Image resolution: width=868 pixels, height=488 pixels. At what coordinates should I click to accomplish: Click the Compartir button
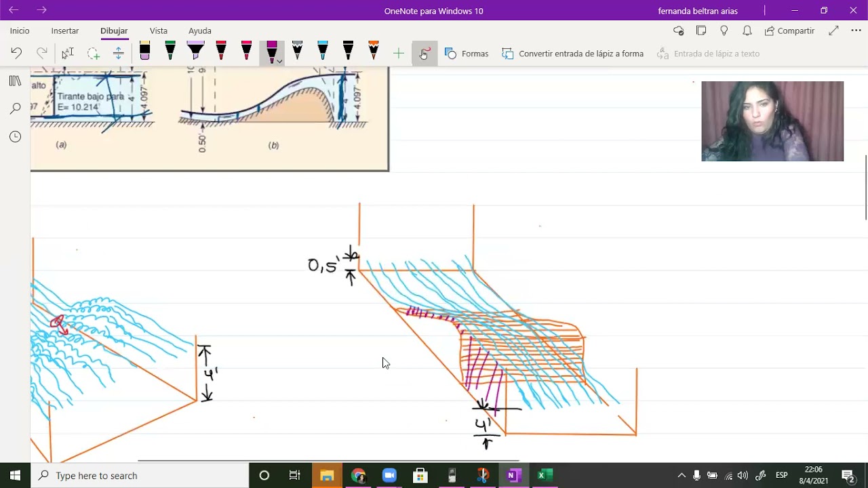point(789,30)
